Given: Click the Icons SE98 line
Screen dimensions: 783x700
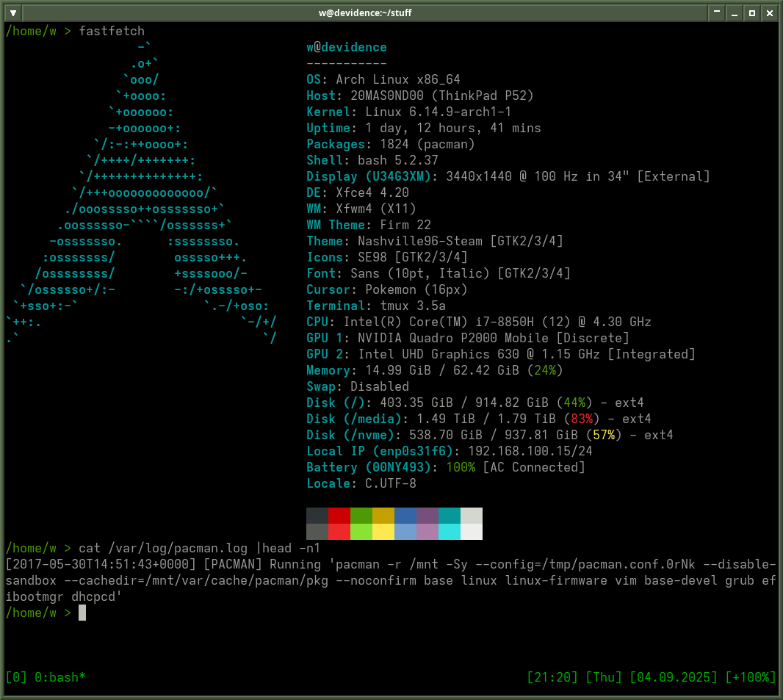Looking at the screenshot, I should [x=387, y=257].
